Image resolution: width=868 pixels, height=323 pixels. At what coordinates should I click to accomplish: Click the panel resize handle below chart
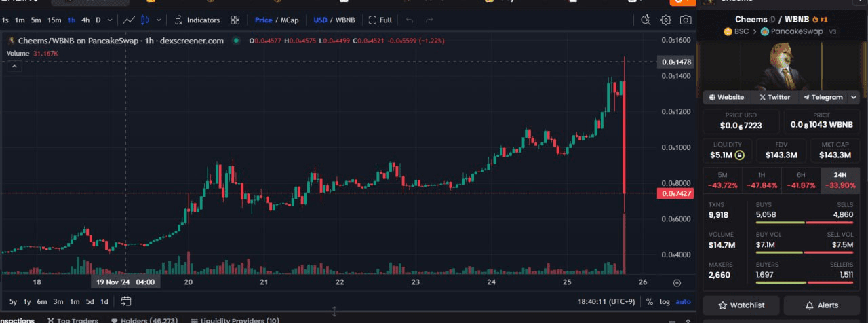pyautogui.click(x=334, y=311)
